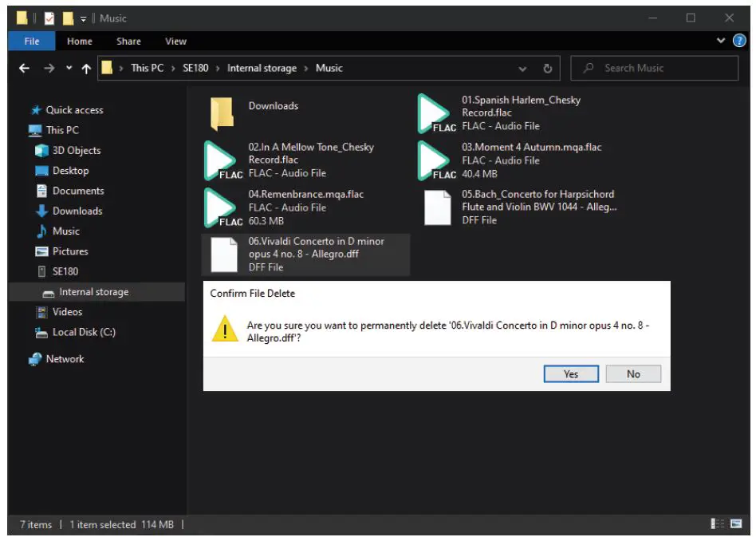Click the '60.3 MB' size text
756x537 pixels.
tap(266, 222)
